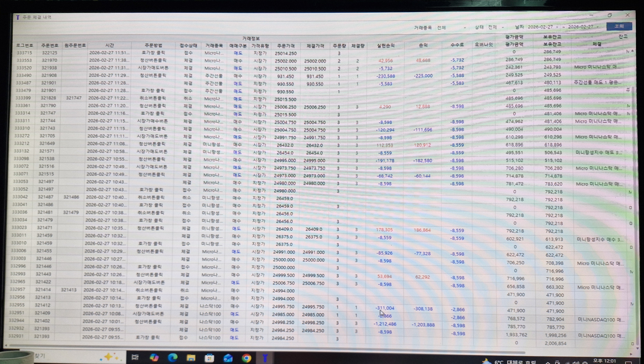Image resolution: width=644 pixels, height=364 pixels.
Task: Click the 조회 search button
Action: click(619, 26)
